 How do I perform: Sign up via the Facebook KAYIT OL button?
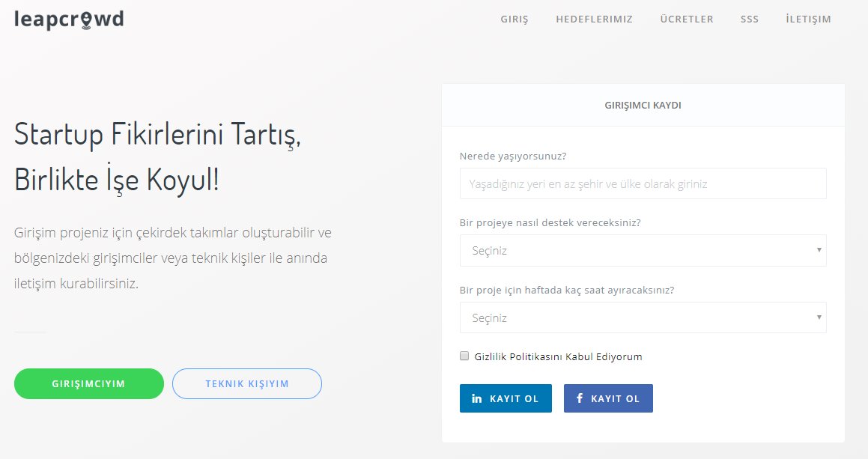[x=608, y=398]
